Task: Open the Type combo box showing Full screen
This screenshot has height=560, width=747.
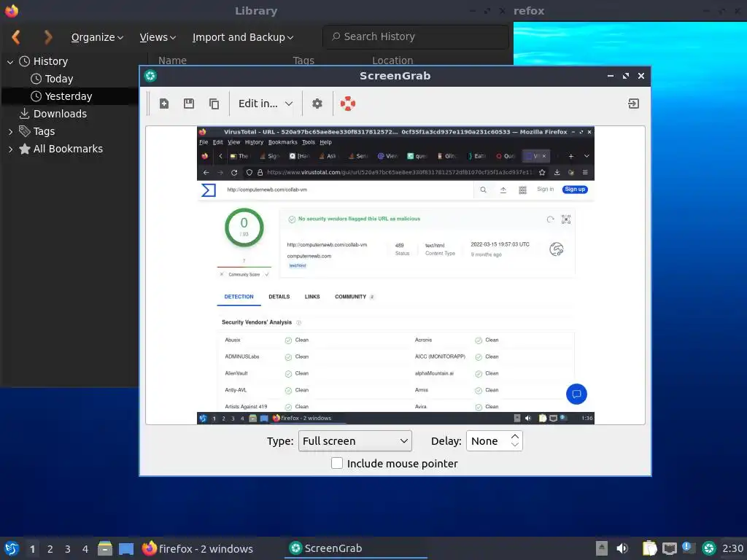Action: click(355, 441)
